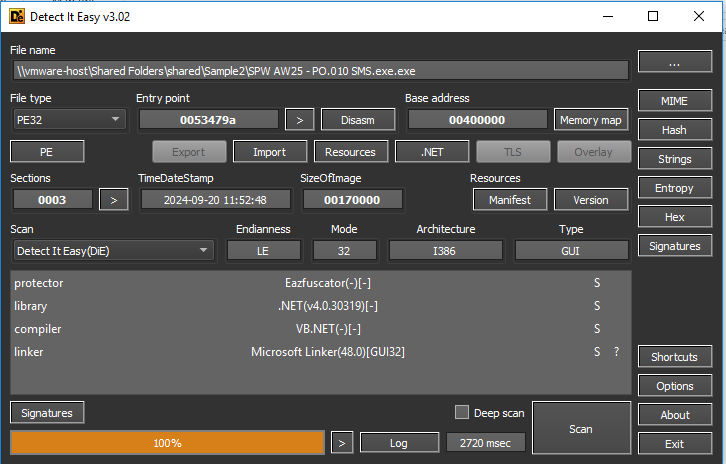
Task: Click the S signature link in linker row
Action: 597,352
